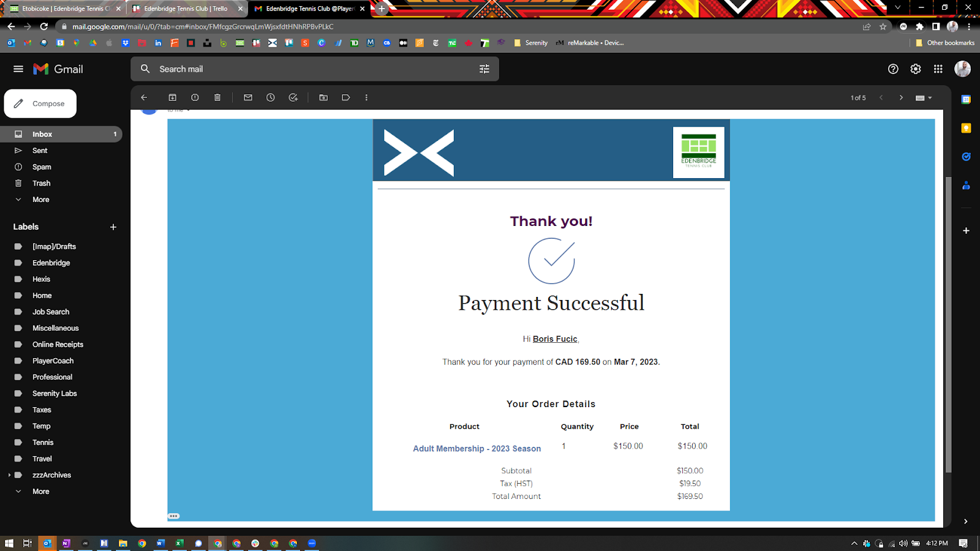Open the Google Contacts side panel
Viewport: 980px width, 551px height.
click(966, 186)
